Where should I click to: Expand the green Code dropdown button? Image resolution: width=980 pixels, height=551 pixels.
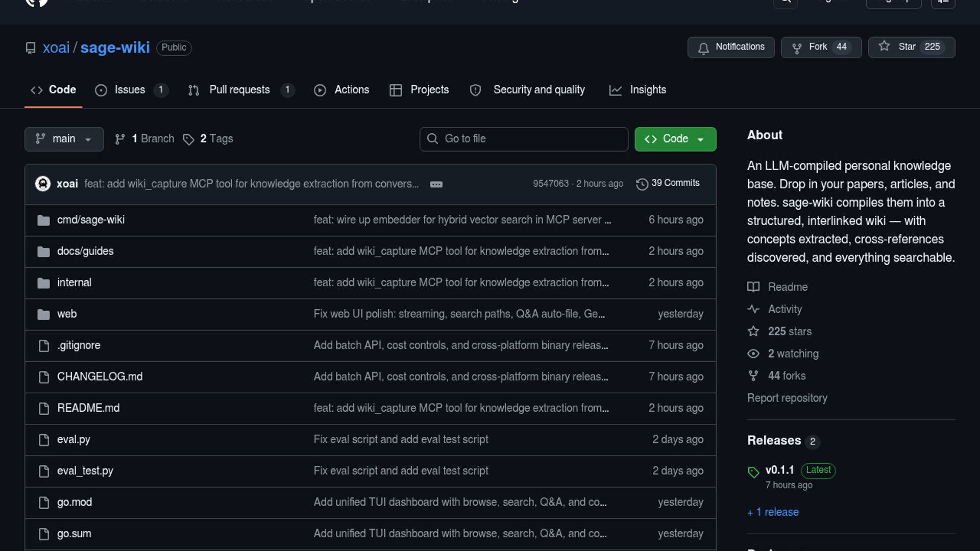click(x=675, y=139)
